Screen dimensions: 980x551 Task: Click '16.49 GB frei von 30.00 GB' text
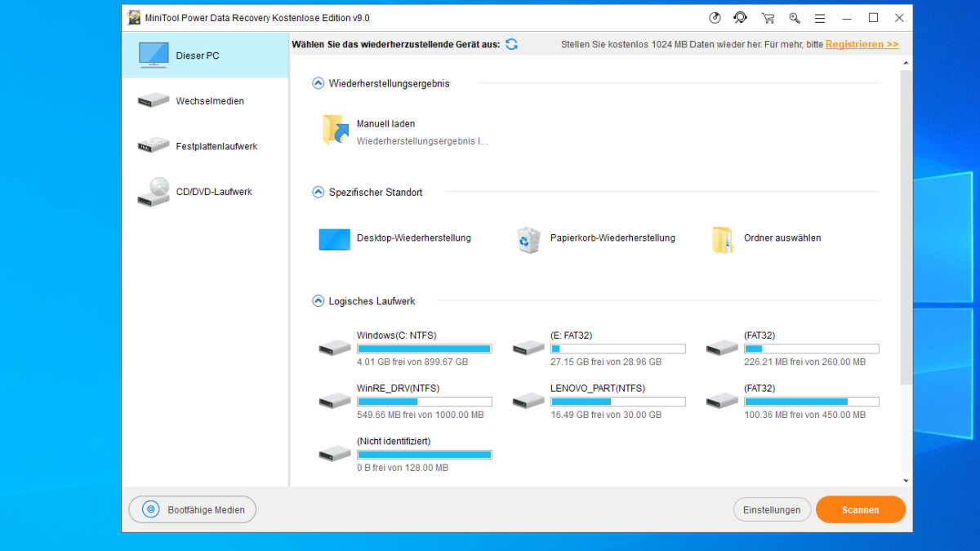(x=606, y=415)
